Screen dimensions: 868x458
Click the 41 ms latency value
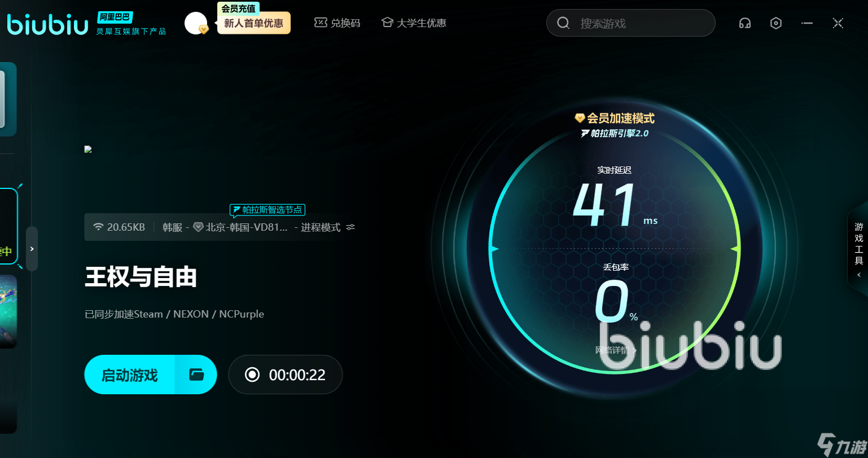(615, 205)
